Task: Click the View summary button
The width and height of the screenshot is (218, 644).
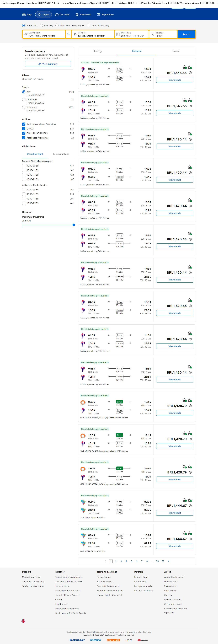Action: [x=48, y=64]
